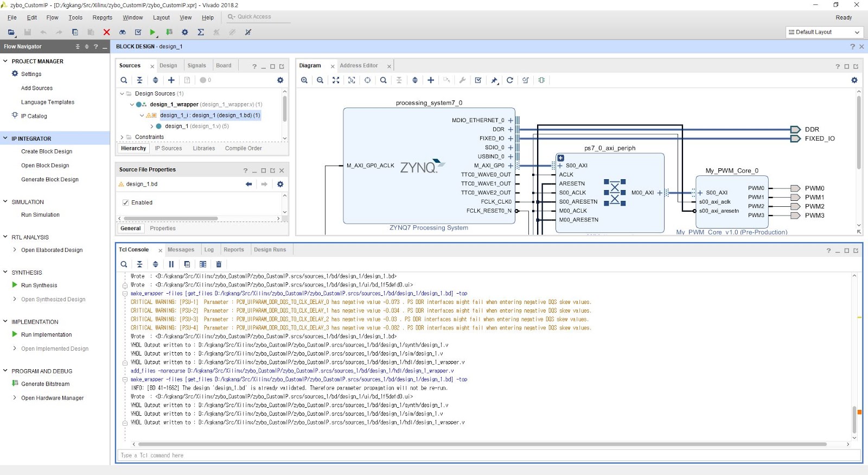The width and height of the screenshot is (868, 475).
Task: Click the sigma reports toolbar icon
Action: pos(201,32)
